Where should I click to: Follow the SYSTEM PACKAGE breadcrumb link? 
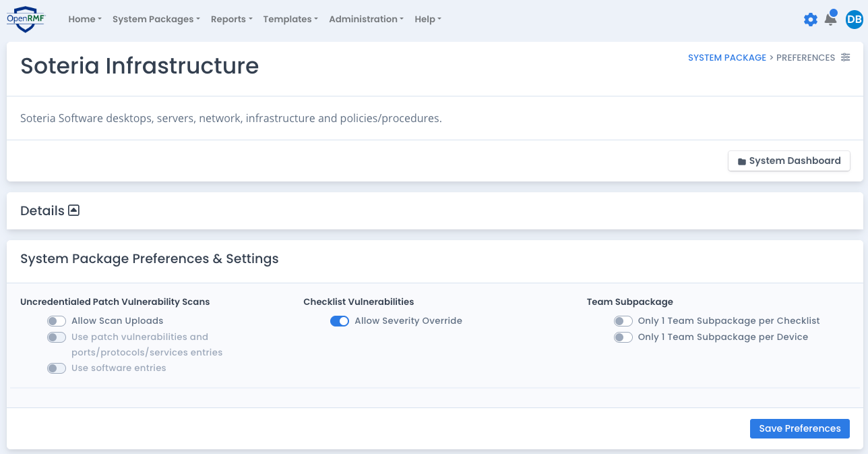727,58
